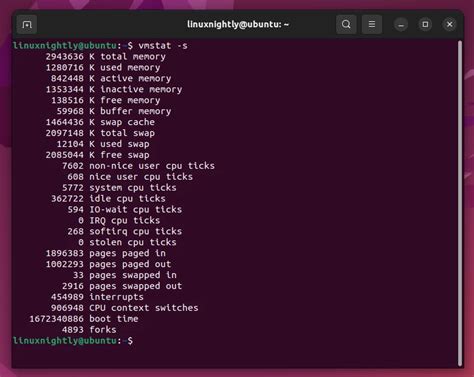The width and height of the screenshot is (474, 377).
Task: Click the terminal vertical scrollbar
Action: [x=460, y=203]
